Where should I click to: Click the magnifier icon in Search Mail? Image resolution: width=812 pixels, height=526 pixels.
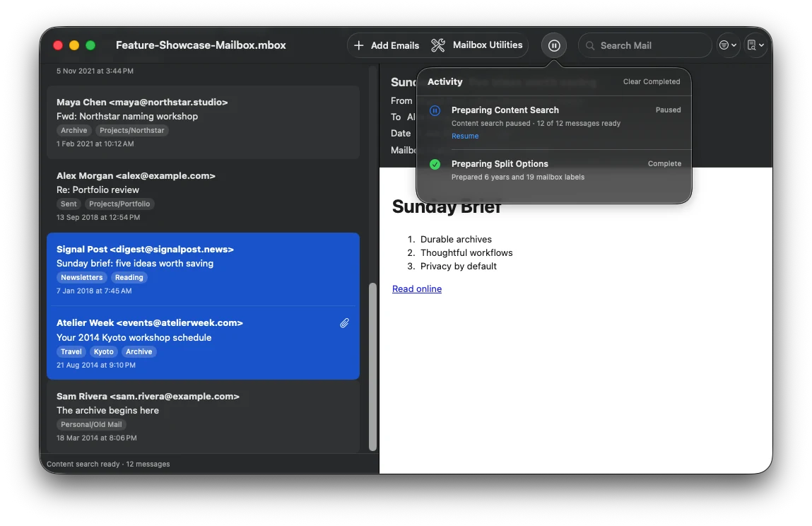tap(590, 46)
